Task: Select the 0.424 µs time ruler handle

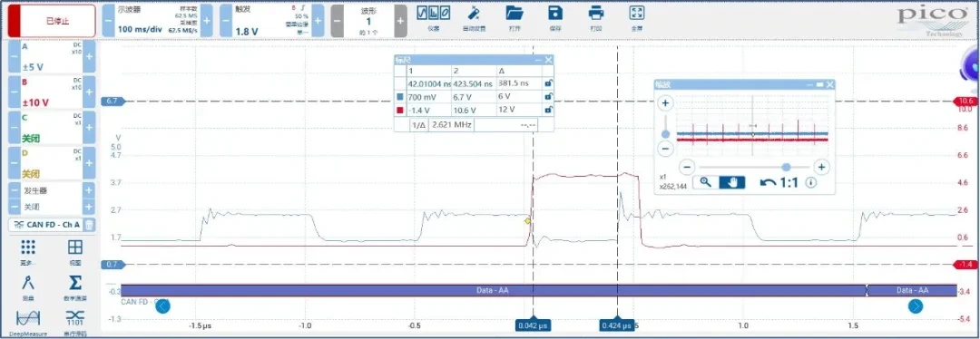Action: coord(616,325)
